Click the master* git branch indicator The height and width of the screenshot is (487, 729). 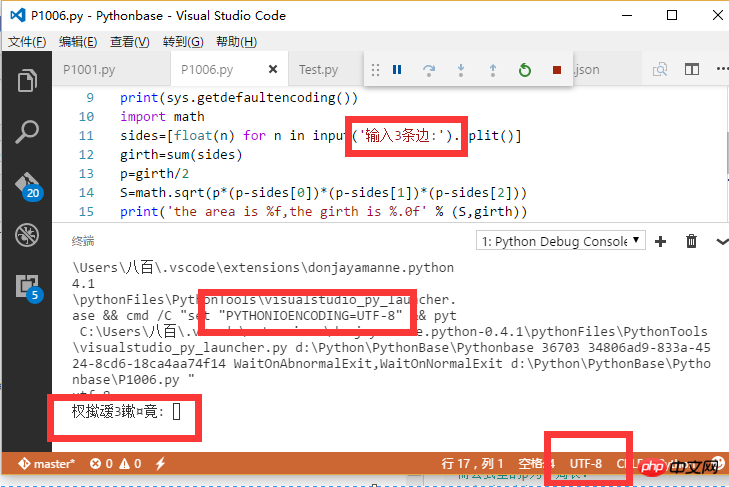(x=46, y=464)
